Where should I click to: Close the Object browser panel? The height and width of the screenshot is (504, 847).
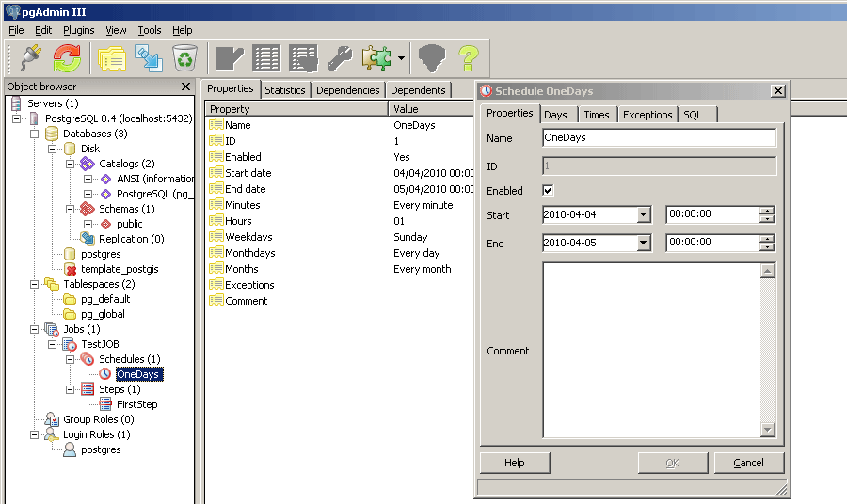tap(185, 87)
